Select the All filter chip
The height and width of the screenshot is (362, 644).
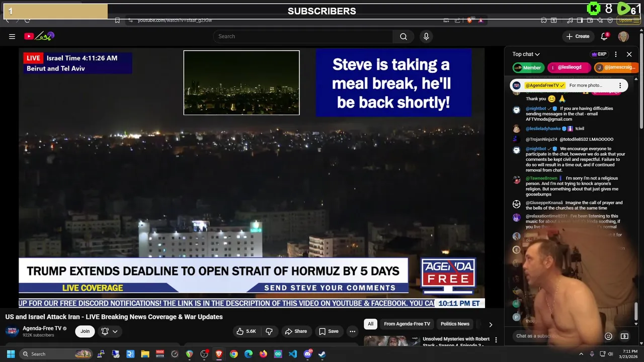click(370, 324)
